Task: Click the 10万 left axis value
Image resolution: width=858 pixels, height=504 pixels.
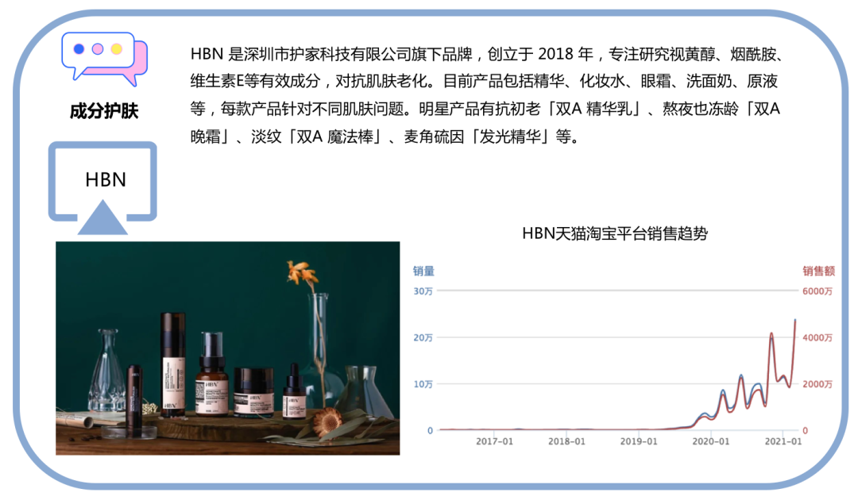Action: coord(423,384)
